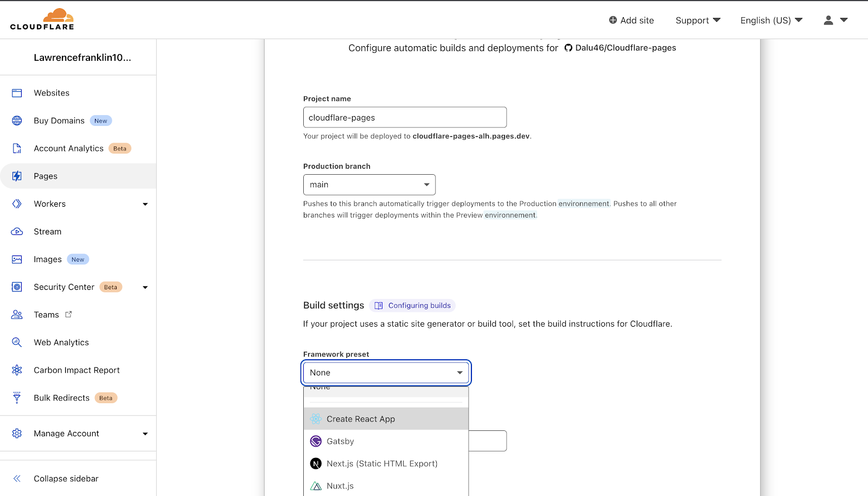Click the Images picture icon
Image resolution: width=868 pixels, height=496 pixels.
click(x=17, y=259)
